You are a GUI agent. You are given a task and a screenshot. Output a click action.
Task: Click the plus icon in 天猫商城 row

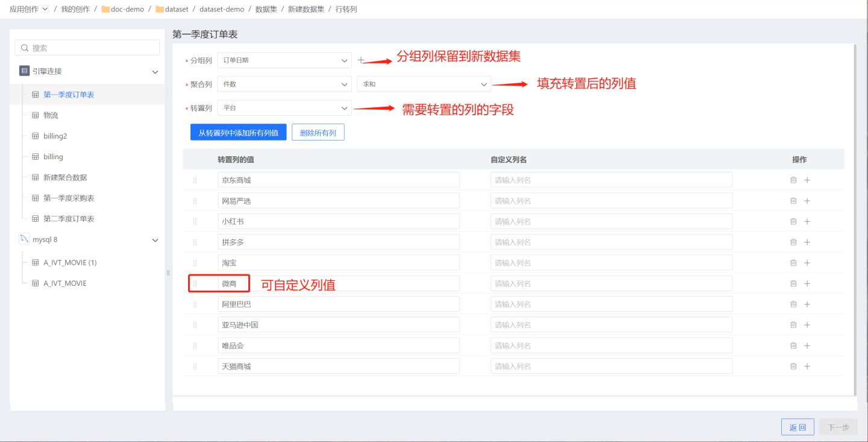coord(807,366)
